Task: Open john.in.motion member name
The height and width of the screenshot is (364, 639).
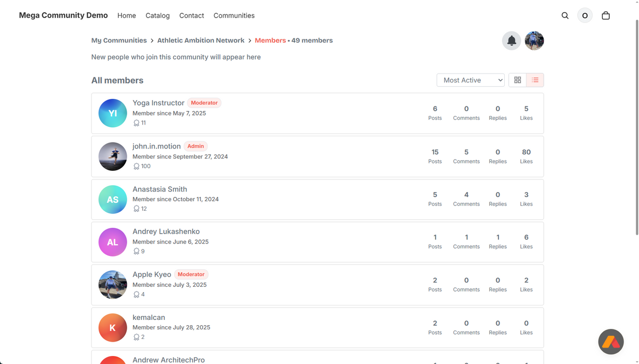Action: [157, 146]
